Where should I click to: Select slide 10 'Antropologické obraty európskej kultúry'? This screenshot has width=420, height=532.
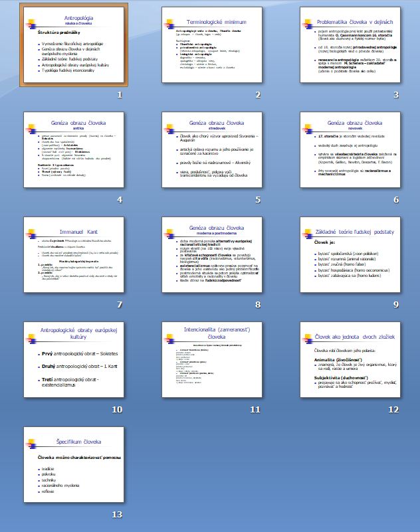click(x=74, y=359)
